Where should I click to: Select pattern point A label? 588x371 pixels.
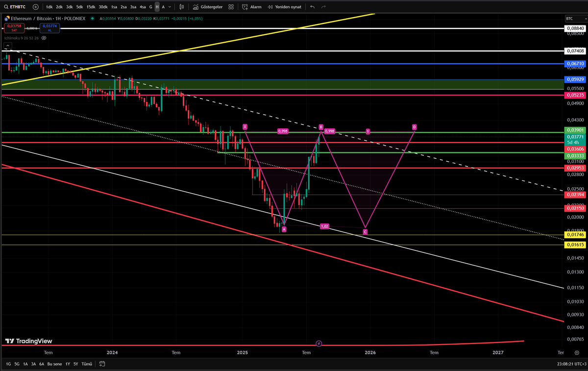(x=284, y=229)
